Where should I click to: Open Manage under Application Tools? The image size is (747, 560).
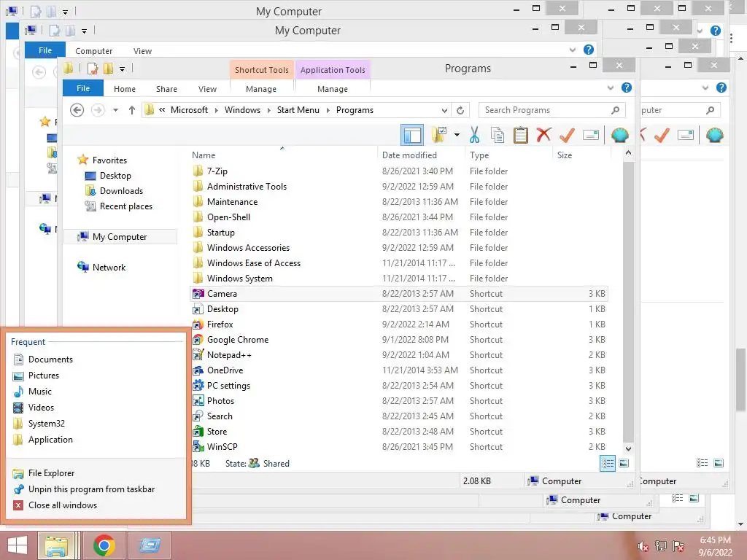(x=333, y=89)
